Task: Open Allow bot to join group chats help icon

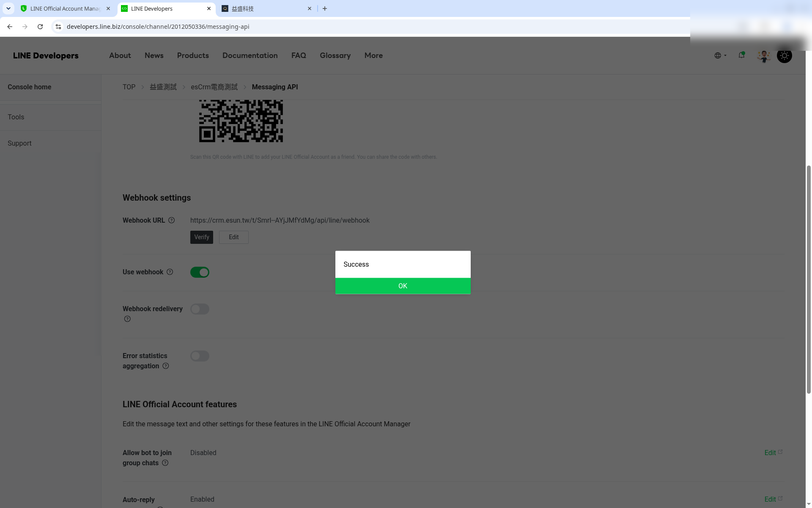Action: [x=165, y=463]
